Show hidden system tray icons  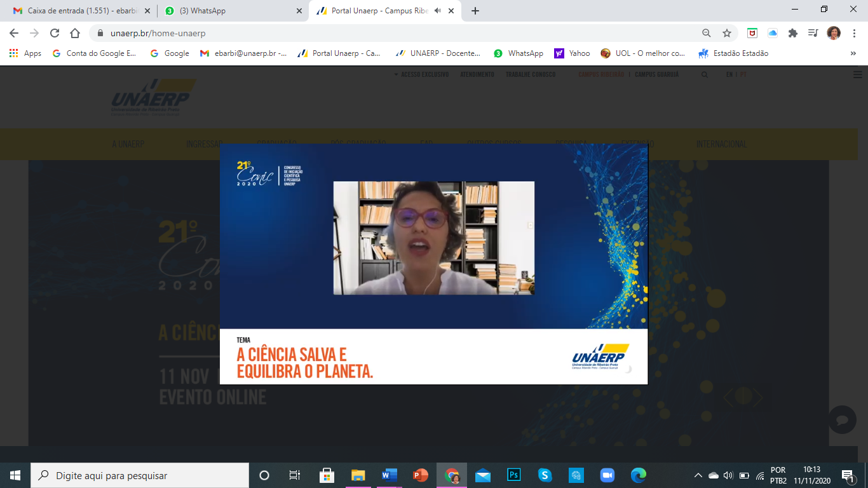tap(698, 475)
